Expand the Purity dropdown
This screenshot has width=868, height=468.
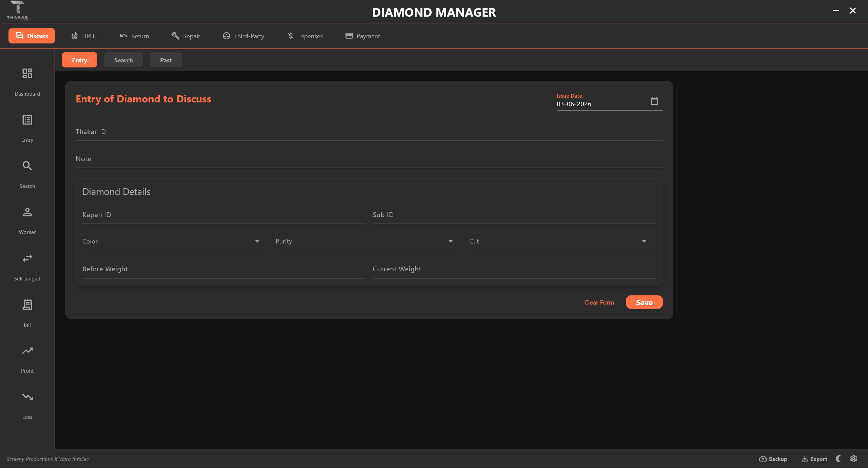(x=369, y=241)
